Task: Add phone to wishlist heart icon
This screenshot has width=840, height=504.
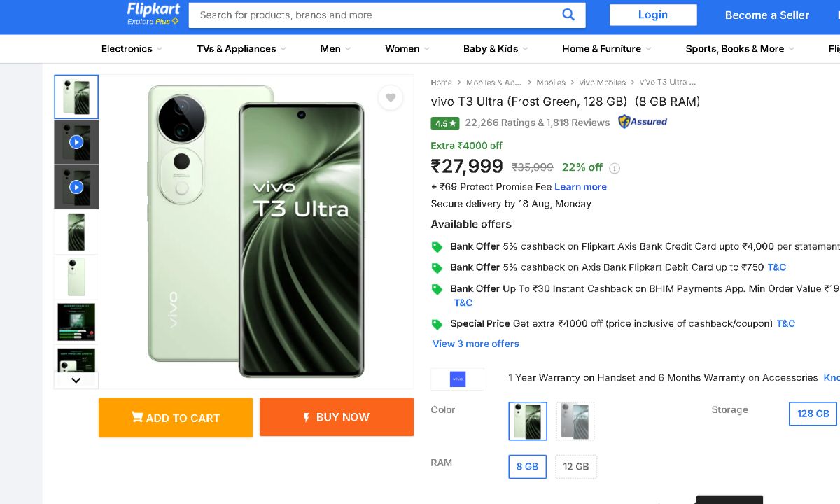Action: (x=391, y=98)
